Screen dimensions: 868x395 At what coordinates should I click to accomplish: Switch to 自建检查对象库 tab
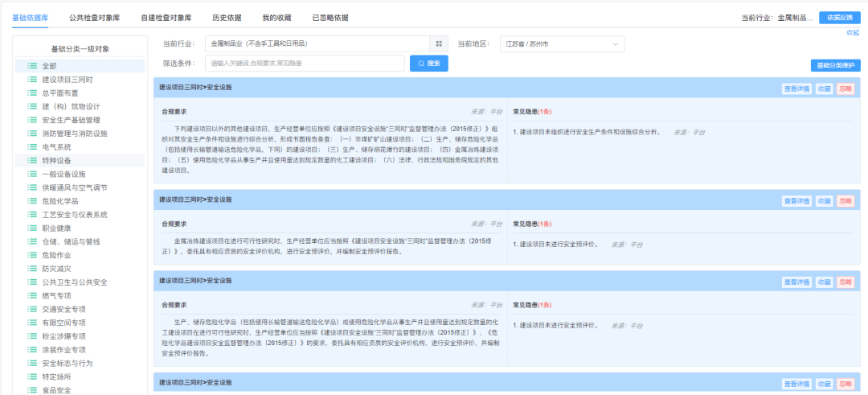(x=166, y=18)
